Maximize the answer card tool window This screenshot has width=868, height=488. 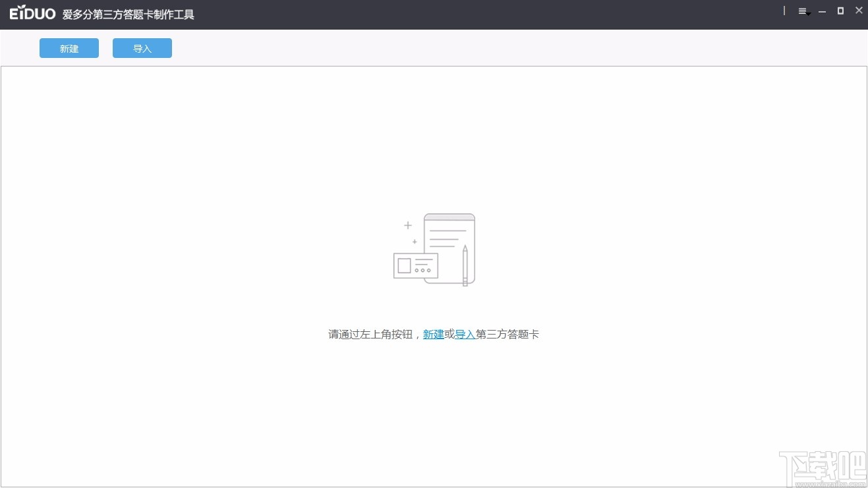pos(840,11)
